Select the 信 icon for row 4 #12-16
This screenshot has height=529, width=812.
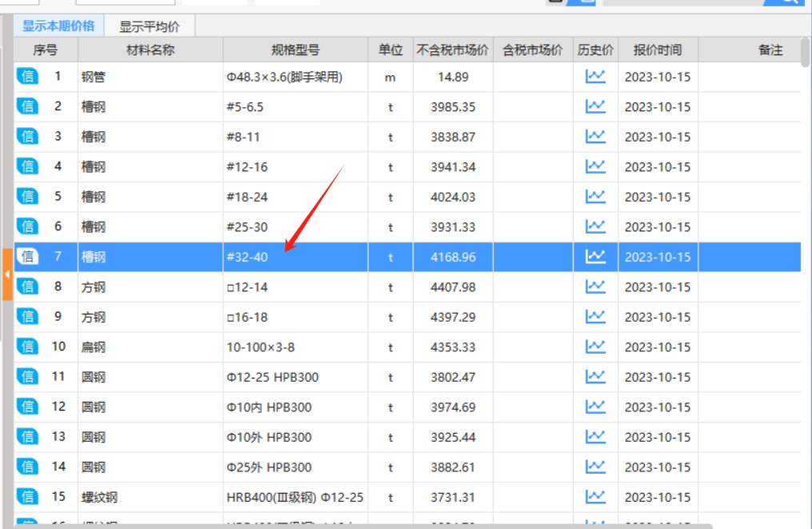27,166
